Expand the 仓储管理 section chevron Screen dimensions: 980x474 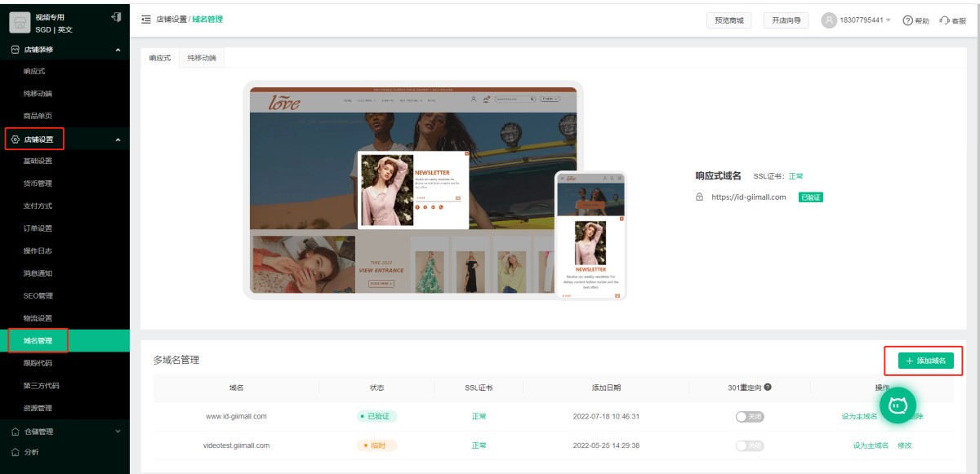118,432
